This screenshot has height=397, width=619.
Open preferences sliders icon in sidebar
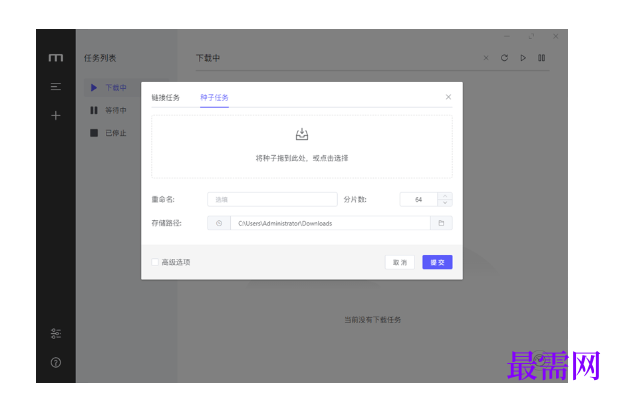click(56, 333)
